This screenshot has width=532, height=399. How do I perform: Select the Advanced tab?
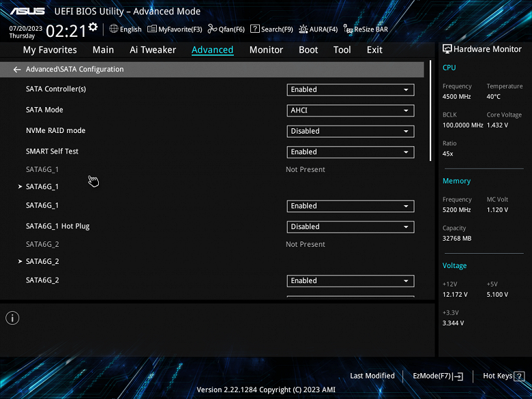[x=212, y=50]
